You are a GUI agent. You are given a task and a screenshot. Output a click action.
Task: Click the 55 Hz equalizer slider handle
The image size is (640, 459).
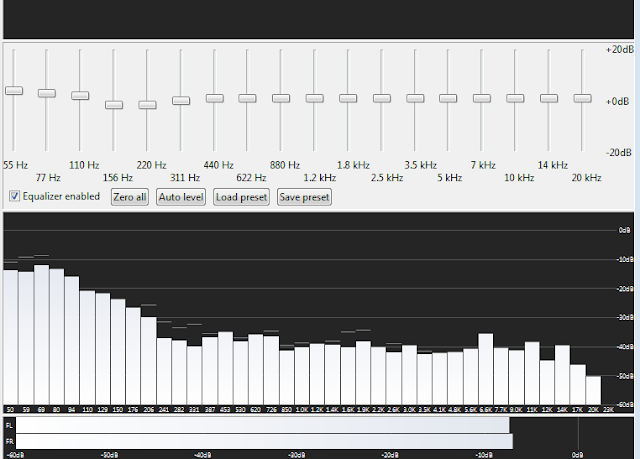[x=14, y=91]
